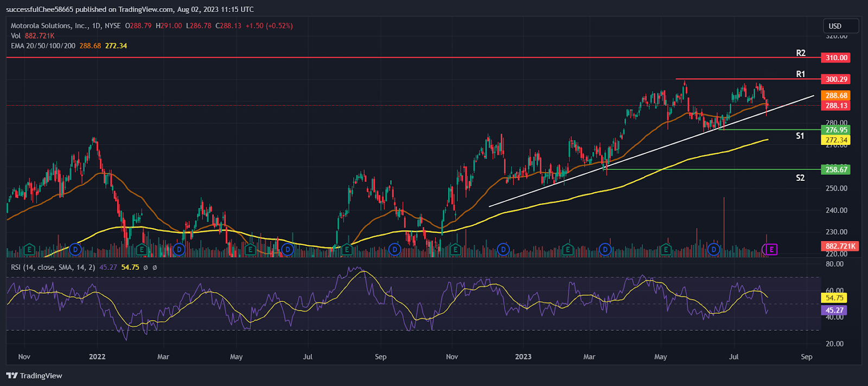Image resolution: width=868 pixels, height=386 pixels.
Task: Click the 2023 label on time axis
Action: pyautogui.click(x=524, y=357)
